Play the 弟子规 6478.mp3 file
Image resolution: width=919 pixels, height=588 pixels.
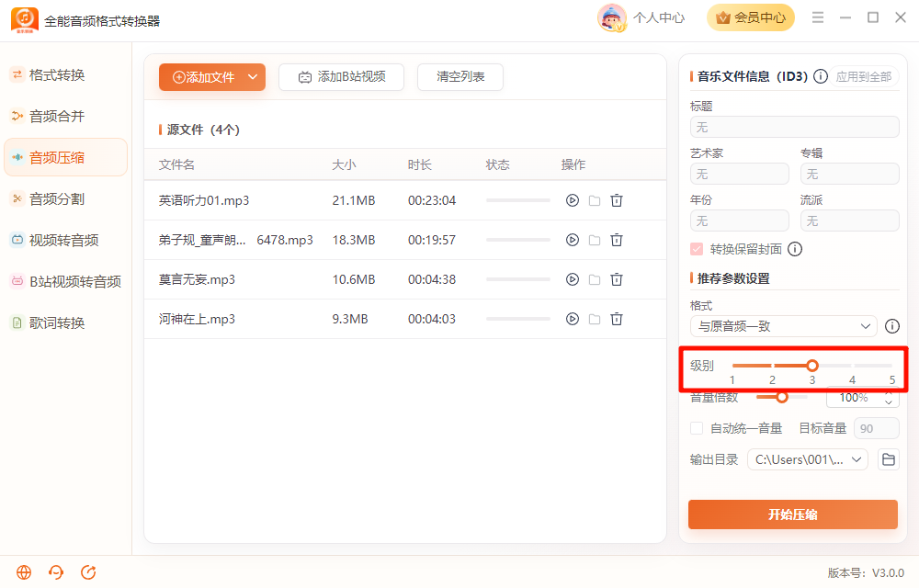pos(573,240)
